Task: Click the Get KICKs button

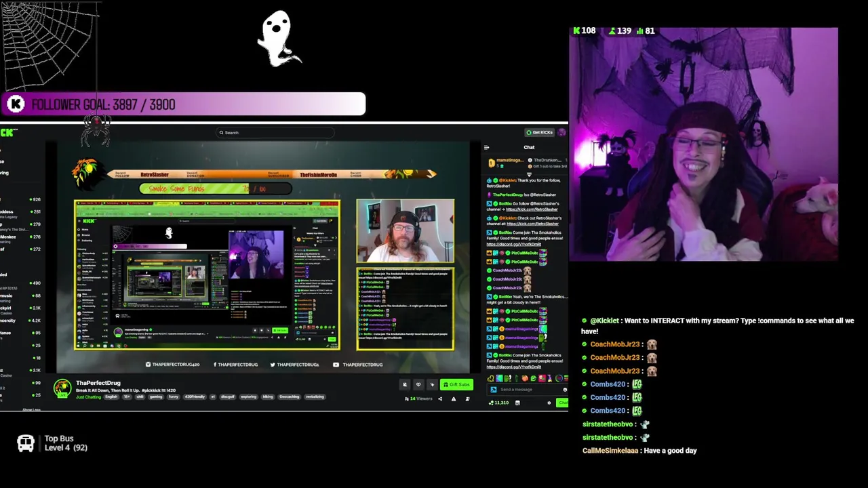Action: [x=540, y=132]
